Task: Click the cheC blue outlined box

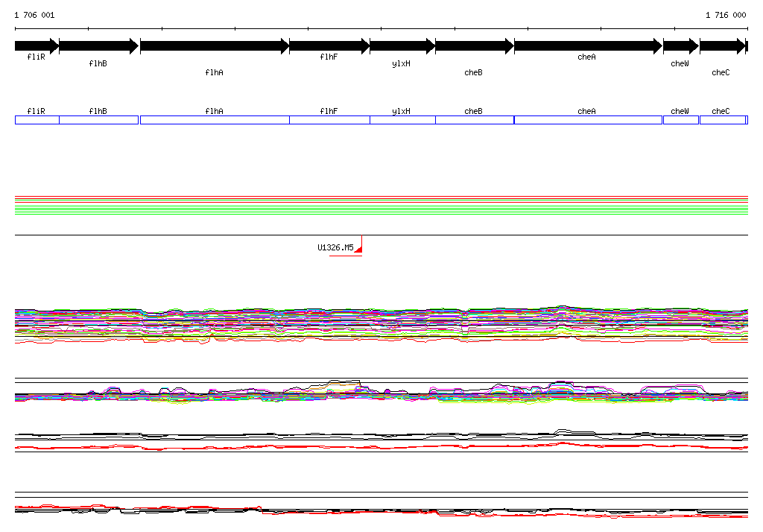Action: [723, 120]
